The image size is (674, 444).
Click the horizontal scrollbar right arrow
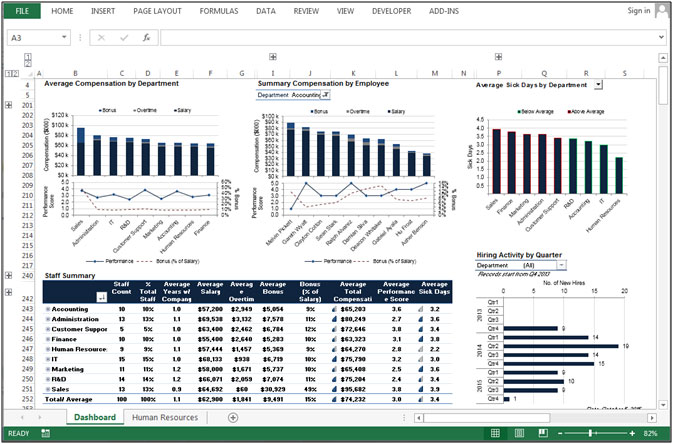(x=652, y=417)
